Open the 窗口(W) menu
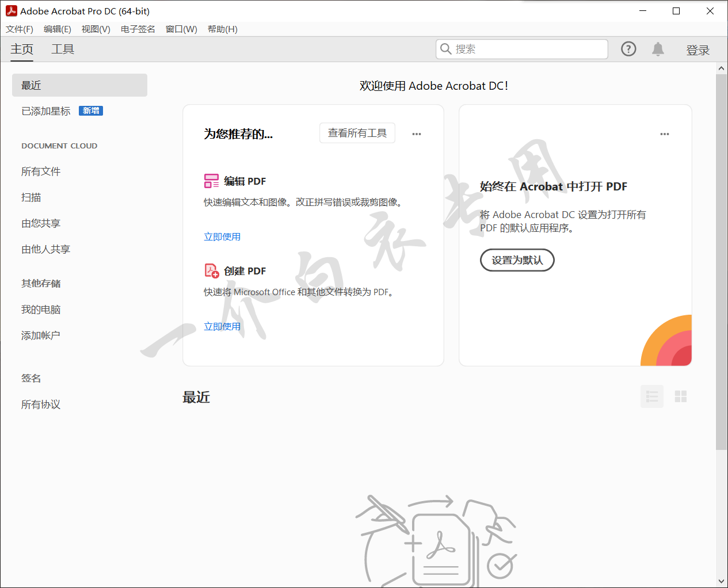This screenshot has width=728, height=588. [181, 29]
